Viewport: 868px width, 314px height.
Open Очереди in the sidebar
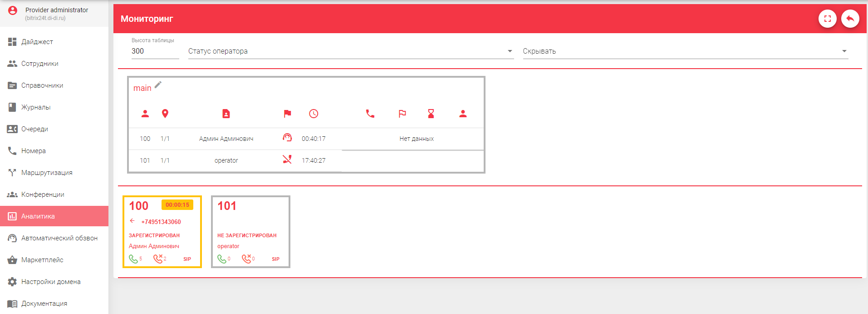click(54, 129)
